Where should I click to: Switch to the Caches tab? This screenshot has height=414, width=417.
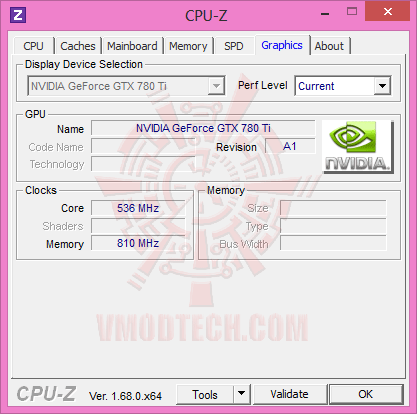78,46
